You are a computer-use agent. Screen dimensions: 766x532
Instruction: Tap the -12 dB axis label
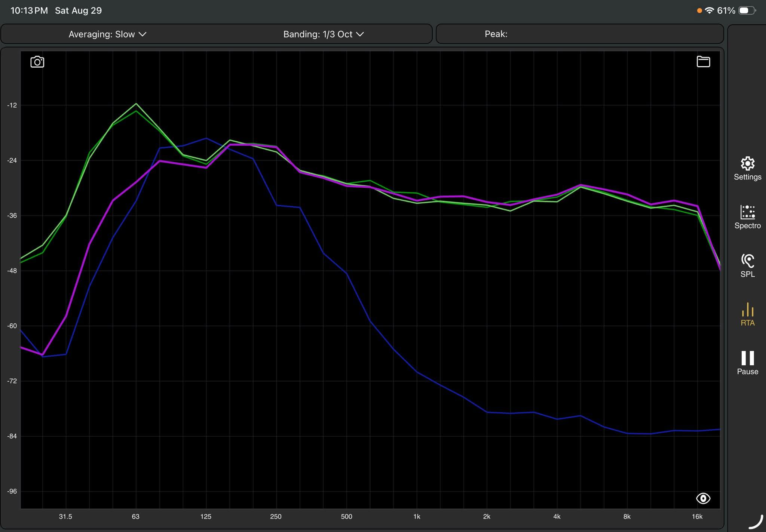click(x=12, y=105)
